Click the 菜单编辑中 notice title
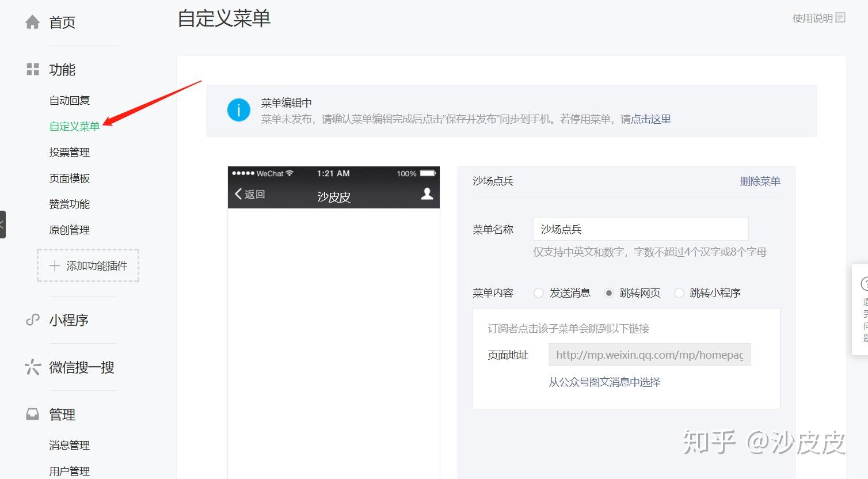868x479 pixels. tap(286, 102)
